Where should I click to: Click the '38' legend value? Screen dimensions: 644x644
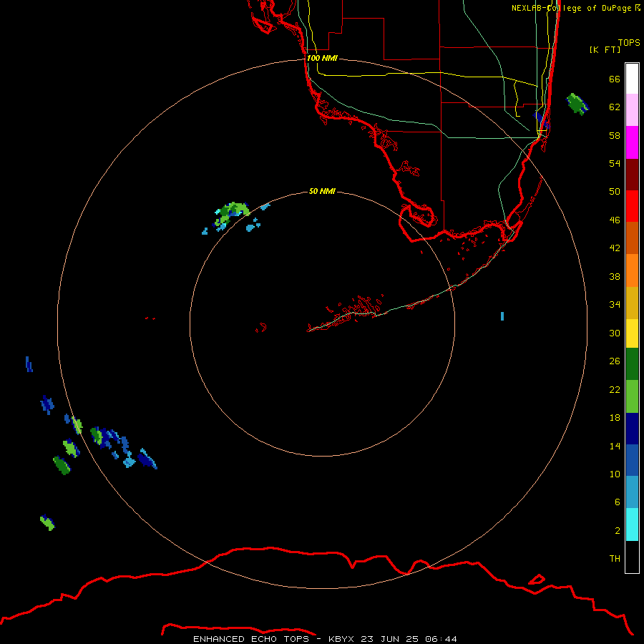[x=615, y=277]
